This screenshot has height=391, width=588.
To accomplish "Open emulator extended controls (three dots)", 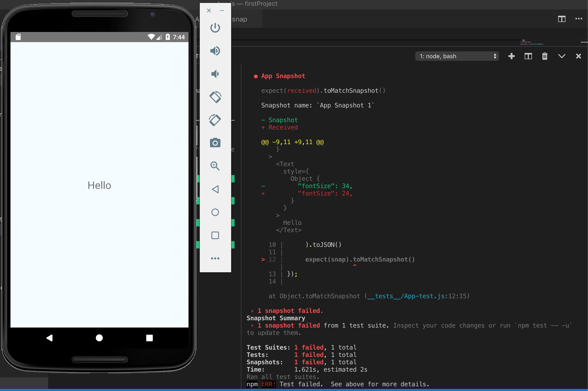I will pyautogui.click(x=215, y=258).
